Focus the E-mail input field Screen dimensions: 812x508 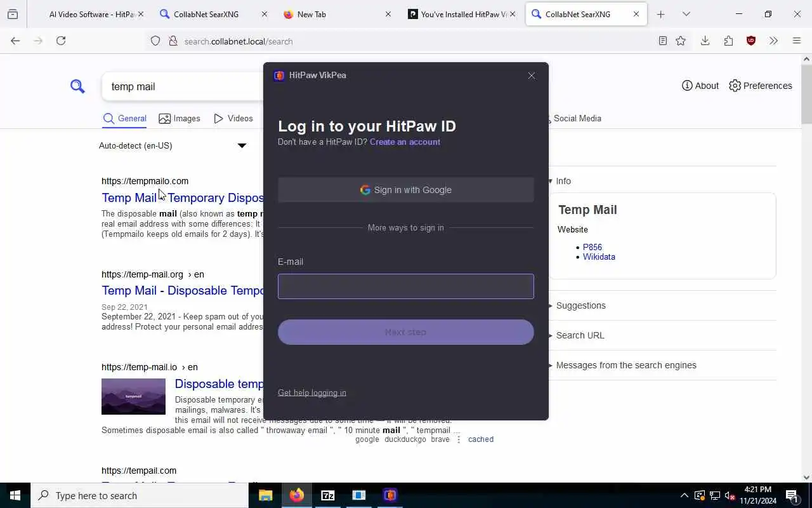[406, 286]
